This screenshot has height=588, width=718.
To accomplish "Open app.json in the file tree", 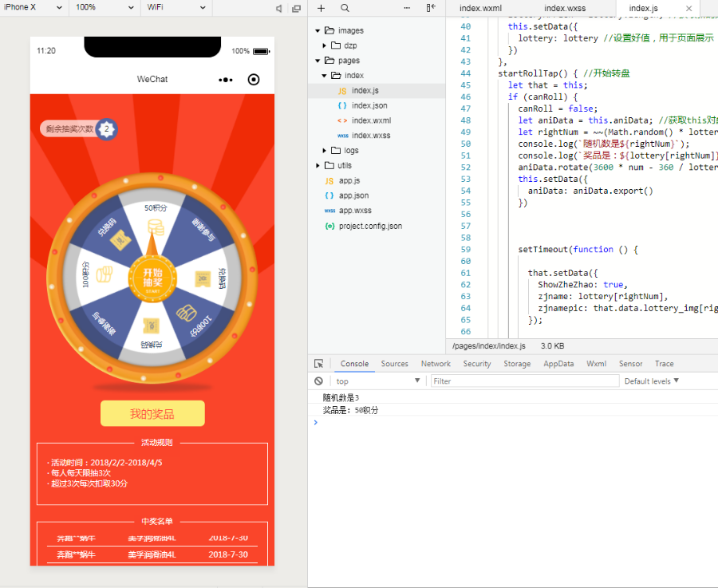I will pos(353,195).
